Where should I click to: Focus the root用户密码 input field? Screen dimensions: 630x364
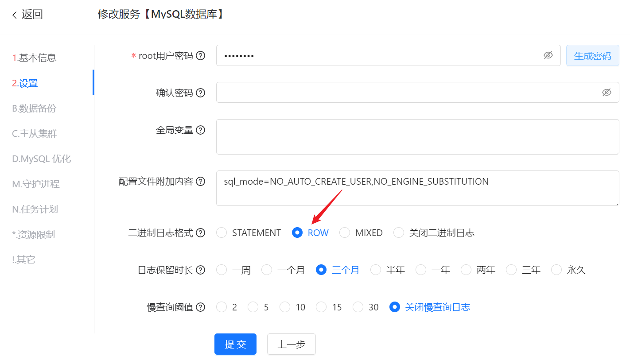[x=389, y=55]
